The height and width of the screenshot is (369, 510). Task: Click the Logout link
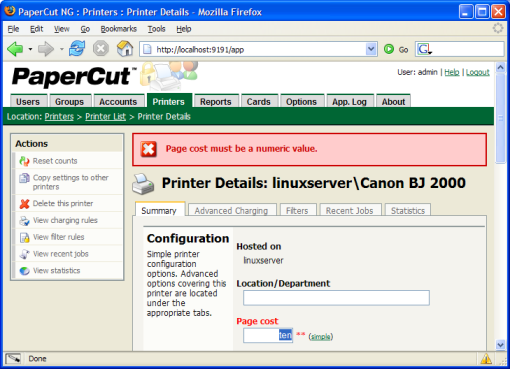point(478,72)
